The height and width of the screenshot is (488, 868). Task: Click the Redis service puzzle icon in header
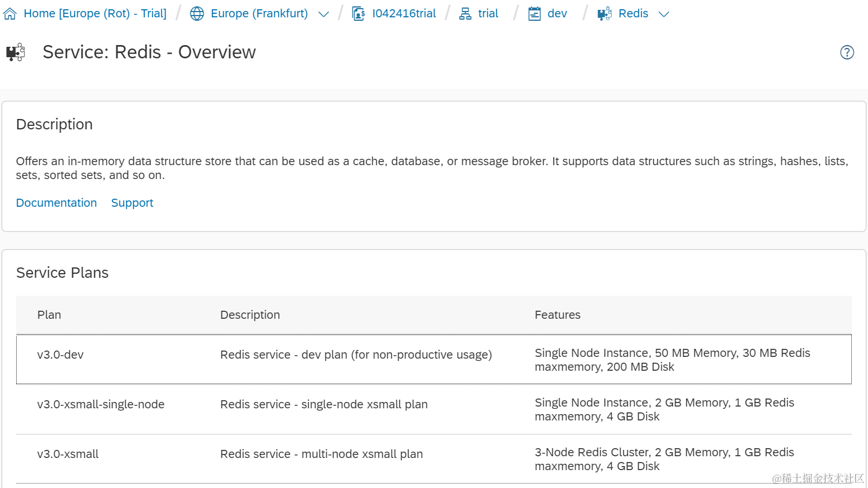(x=16, y=53)
